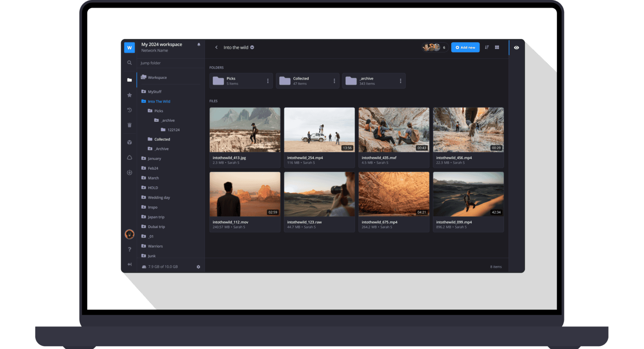Screen dimensions: 644x349
Task: Open options menu for Picks folder
Action: pos(268,81)
